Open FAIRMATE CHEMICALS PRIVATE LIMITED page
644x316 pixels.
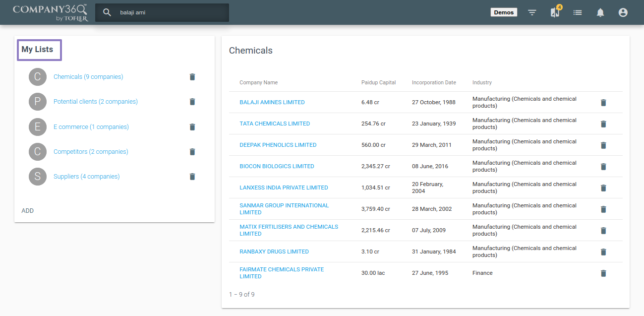point(282,273)
